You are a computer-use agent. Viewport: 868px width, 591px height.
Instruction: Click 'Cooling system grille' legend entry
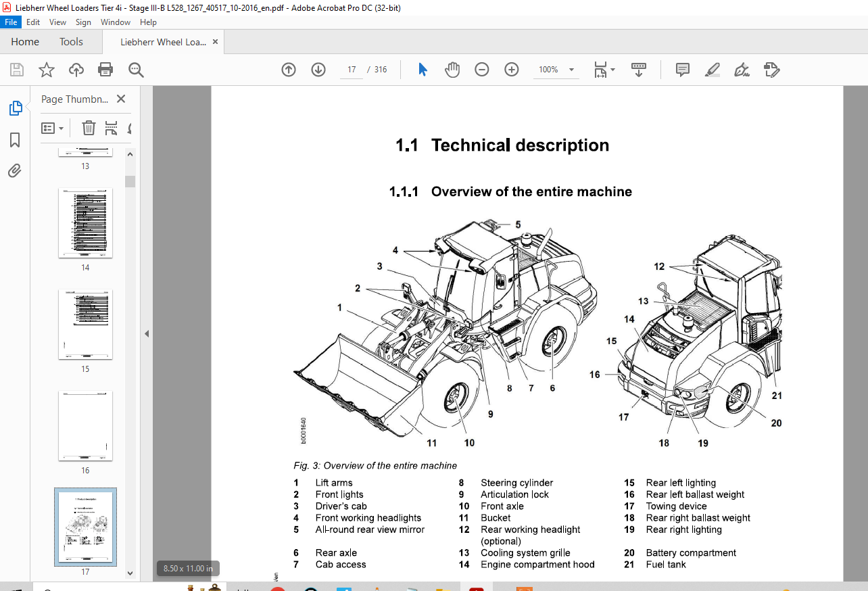pos(525,553)
